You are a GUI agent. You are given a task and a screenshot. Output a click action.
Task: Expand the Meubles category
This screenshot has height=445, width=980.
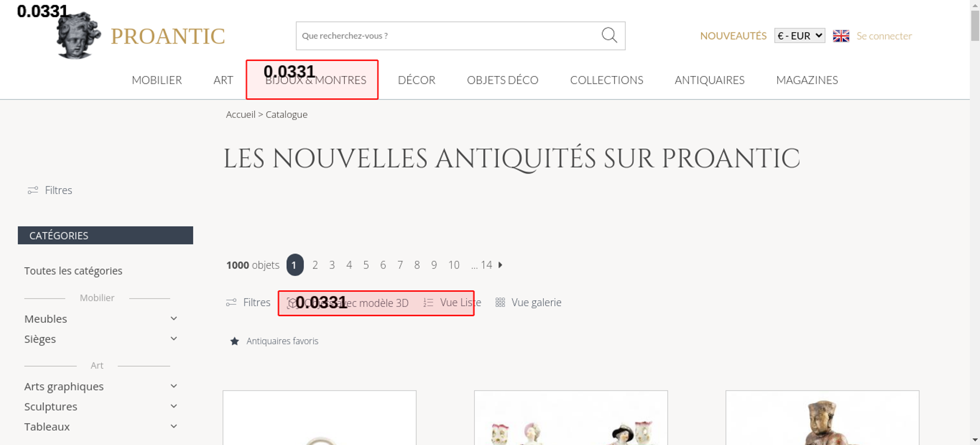click(173, 319)
